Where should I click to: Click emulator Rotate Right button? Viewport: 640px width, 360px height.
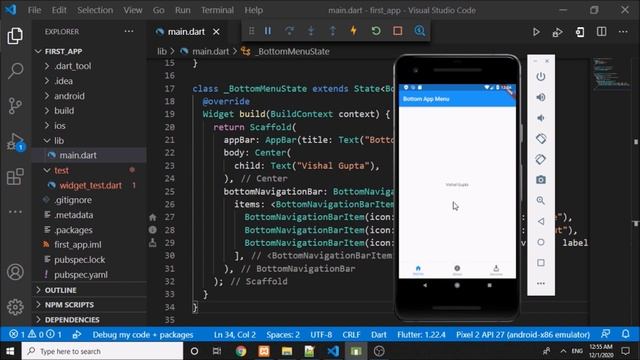click(541, 159)
